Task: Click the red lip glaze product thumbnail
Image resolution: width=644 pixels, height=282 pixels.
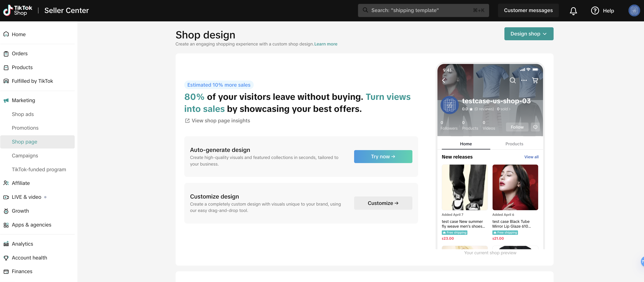Action: click(515, 187)
